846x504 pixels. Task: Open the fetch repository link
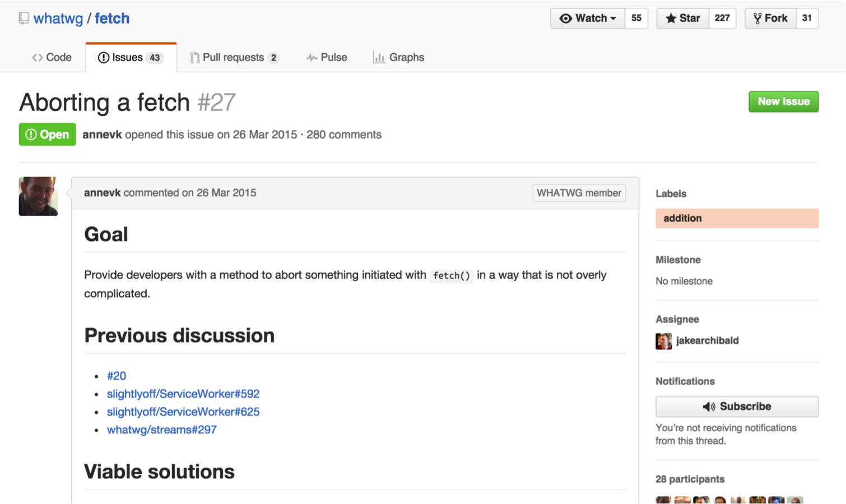112,18
